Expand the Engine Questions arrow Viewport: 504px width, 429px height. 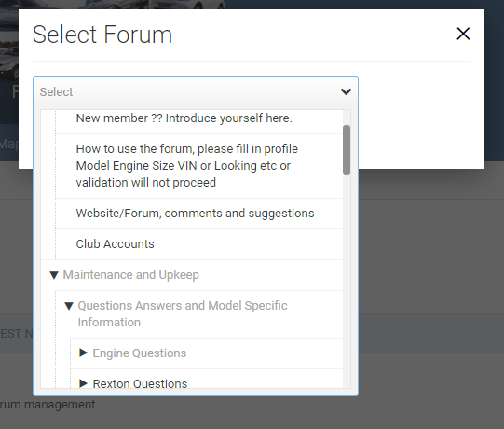pyautogui.click(x=83, y=353)
